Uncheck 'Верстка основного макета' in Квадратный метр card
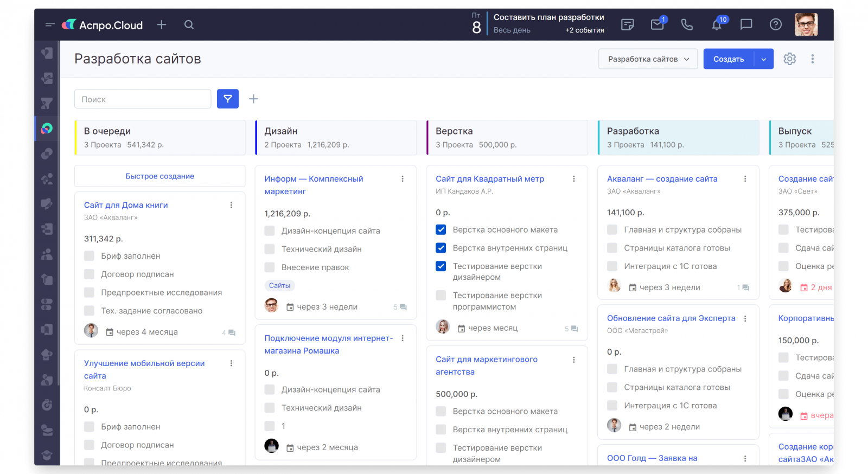This screenshot has height=474, width=868. pyautogui.click(x=441, y=230)
